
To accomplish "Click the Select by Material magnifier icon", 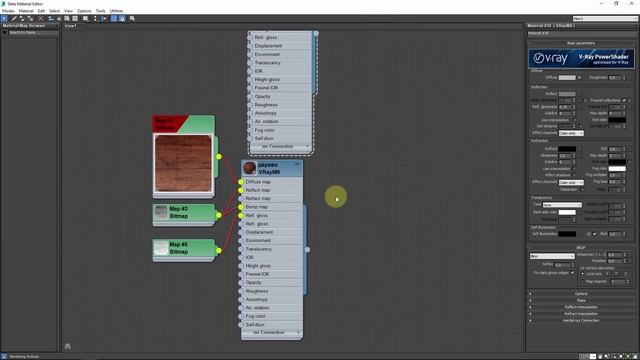I will [x=132, y=18].
